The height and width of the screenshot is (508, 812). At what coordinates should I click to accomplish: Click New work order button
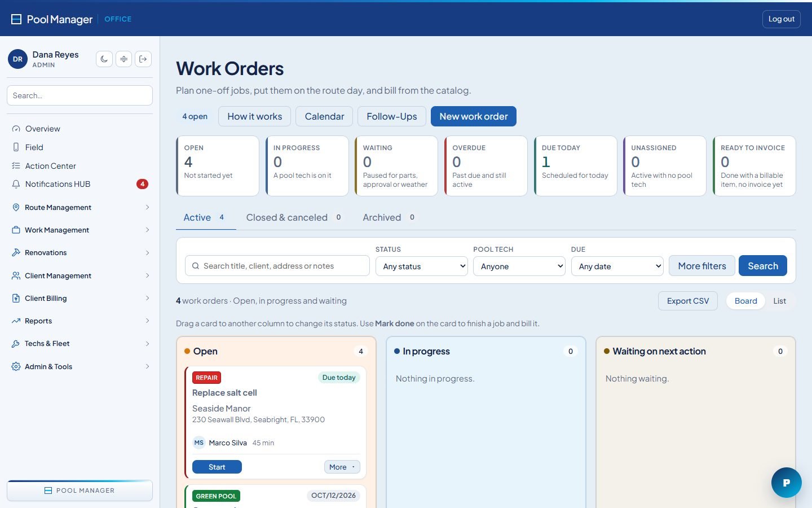474,116
